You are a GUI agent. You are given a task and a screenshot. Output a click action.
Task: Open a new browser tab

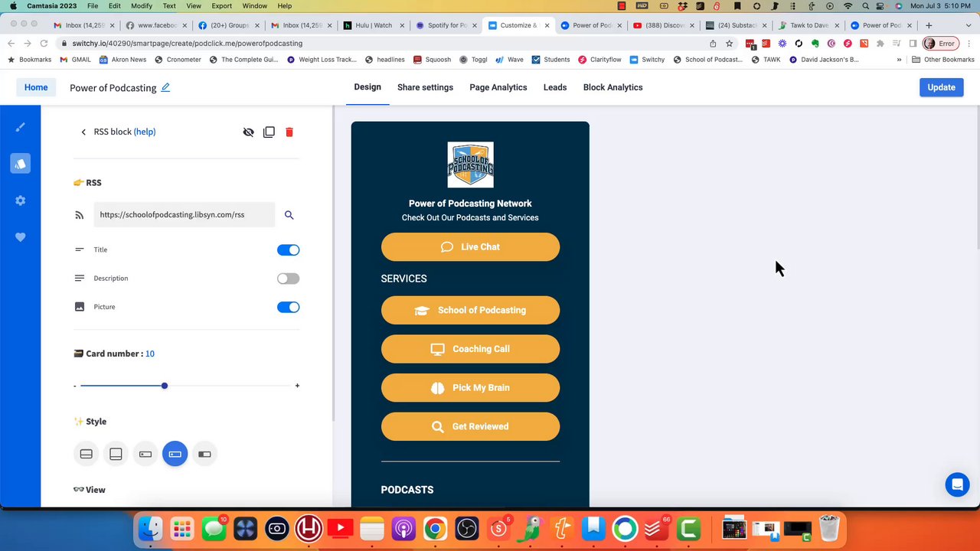tap(929, 25)
